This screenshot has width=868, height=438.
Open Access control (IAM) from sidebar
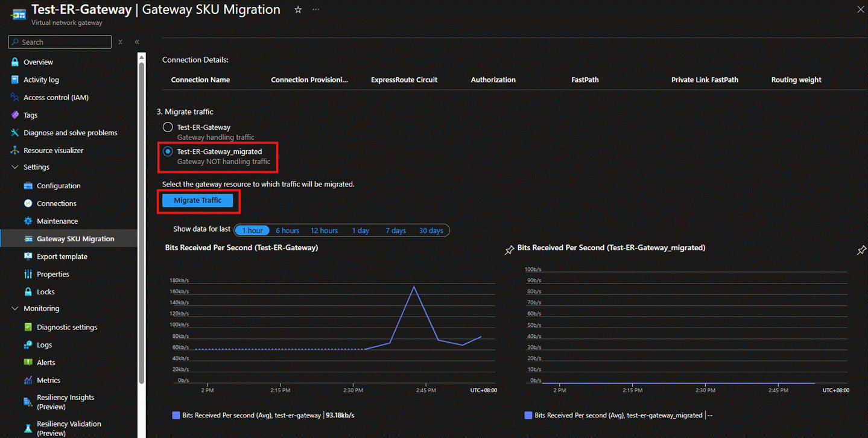click(55, 97)
